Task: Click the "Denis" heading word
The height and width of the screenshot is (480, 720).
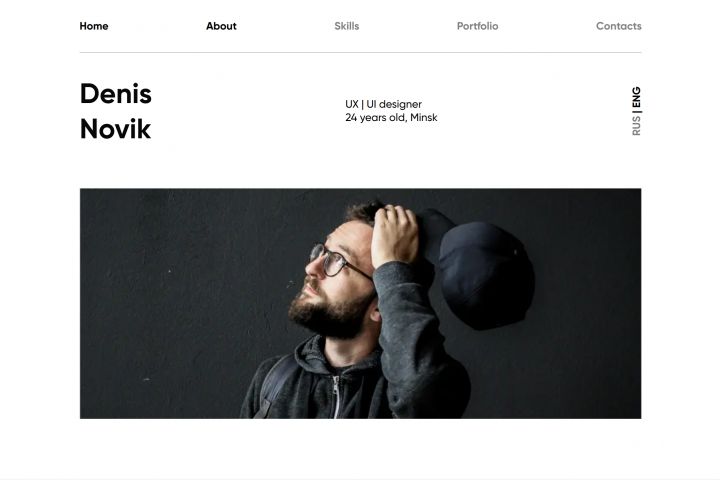Action: coord(116,94)
